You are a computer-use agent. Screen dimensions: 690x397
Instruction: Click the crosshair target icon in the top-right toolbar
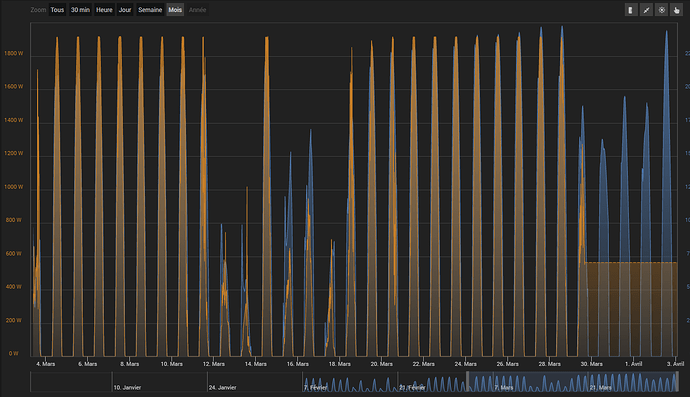click(661, 10)
